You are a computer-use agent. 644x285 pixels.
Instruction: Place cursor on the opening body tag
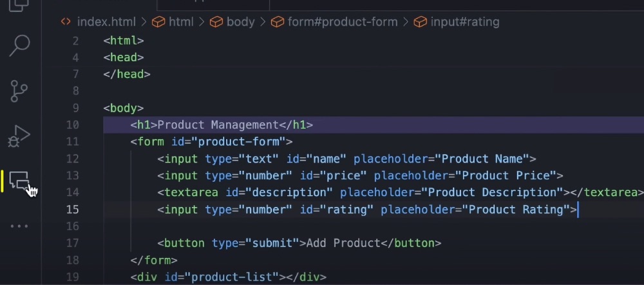pyautogui.click(x=124, y=108)
